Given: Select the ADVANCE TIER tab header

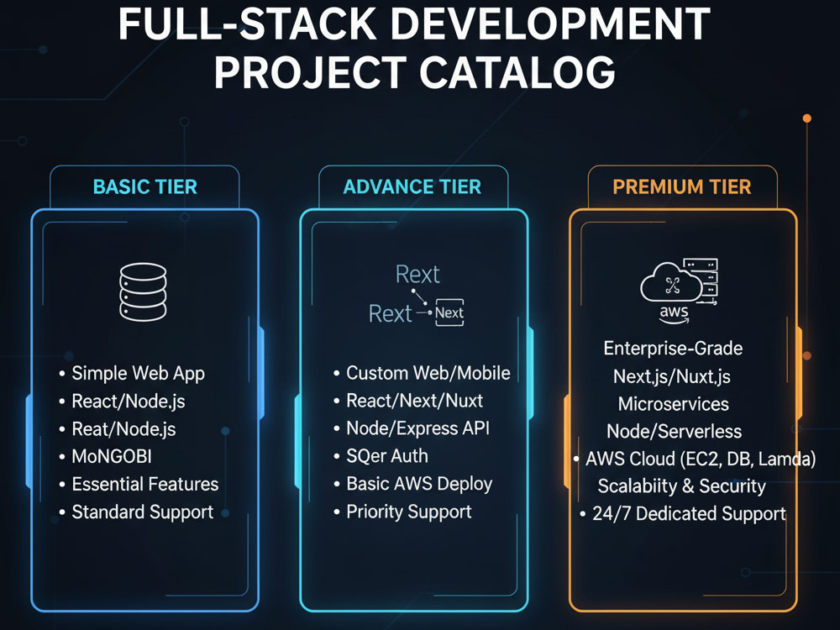Looking at the screenshot, I should point(412,187).
